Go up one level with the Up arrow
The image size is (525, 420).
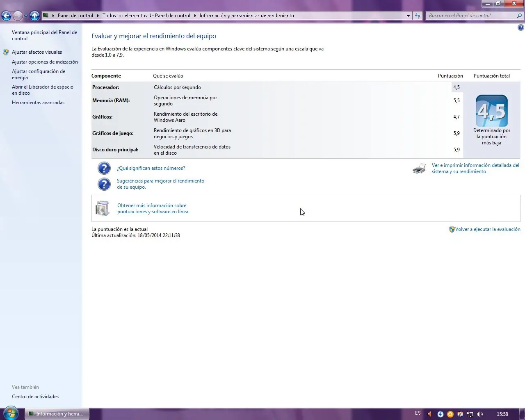[x=34, y=16]
